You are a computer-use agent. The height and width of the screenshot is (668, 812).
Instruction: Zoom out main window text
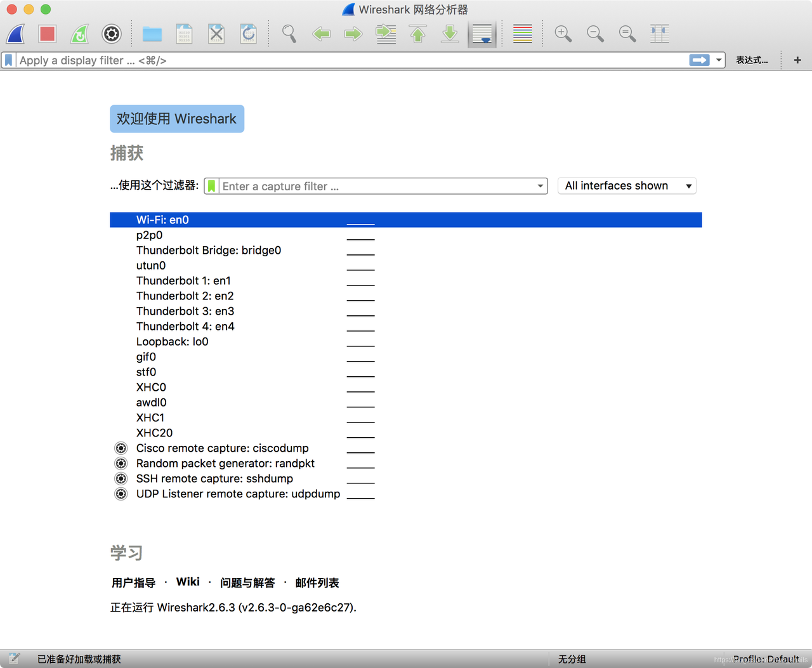(x=595, y=34)
